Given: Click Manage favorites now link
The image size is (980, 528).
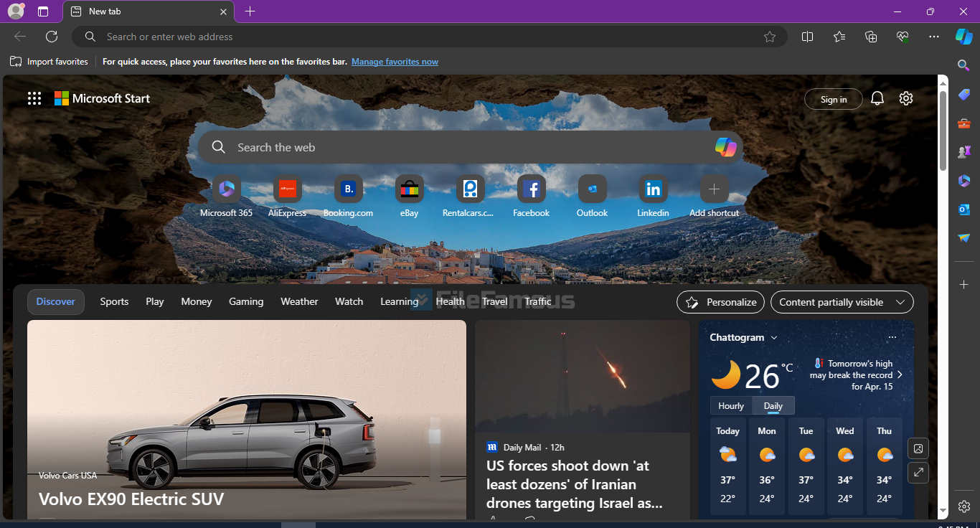Looking at the screenshot, I should click(395, 62).
